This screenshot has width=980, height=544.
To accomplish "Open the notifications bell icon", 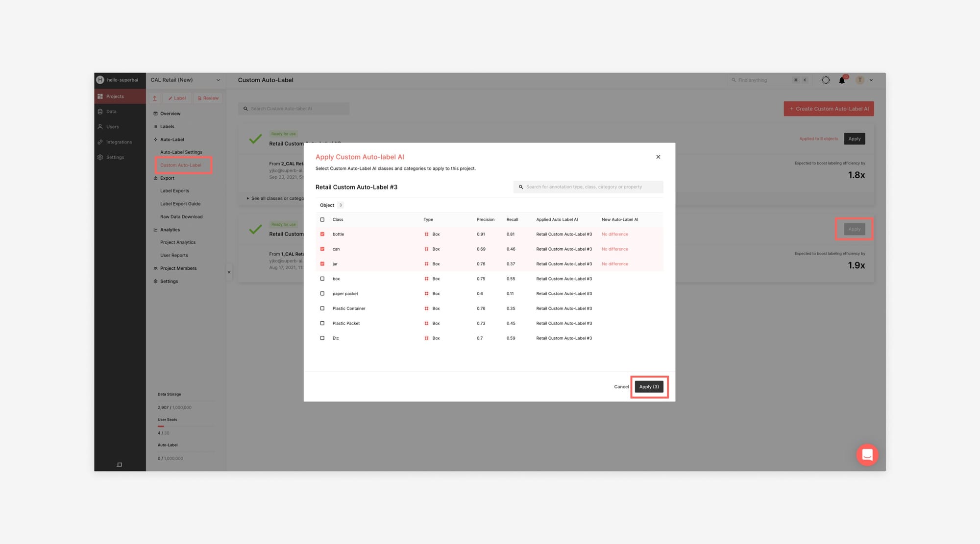I will pos(842,80).
